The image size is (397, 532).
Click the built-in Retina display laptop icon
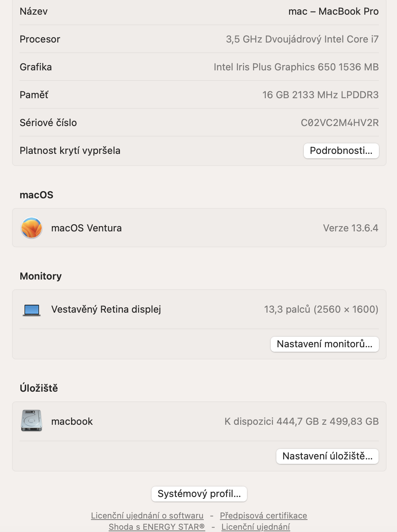[x=32, y=310]
